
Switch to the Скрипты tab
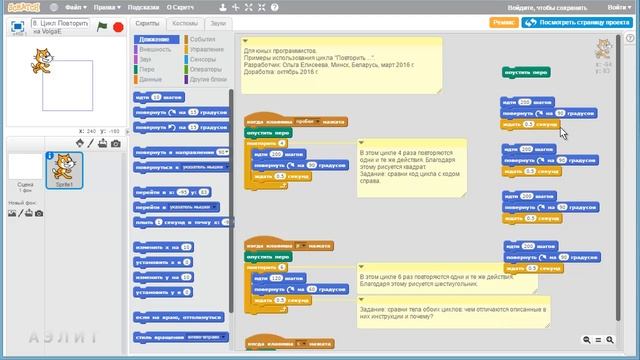pos(147,23)
